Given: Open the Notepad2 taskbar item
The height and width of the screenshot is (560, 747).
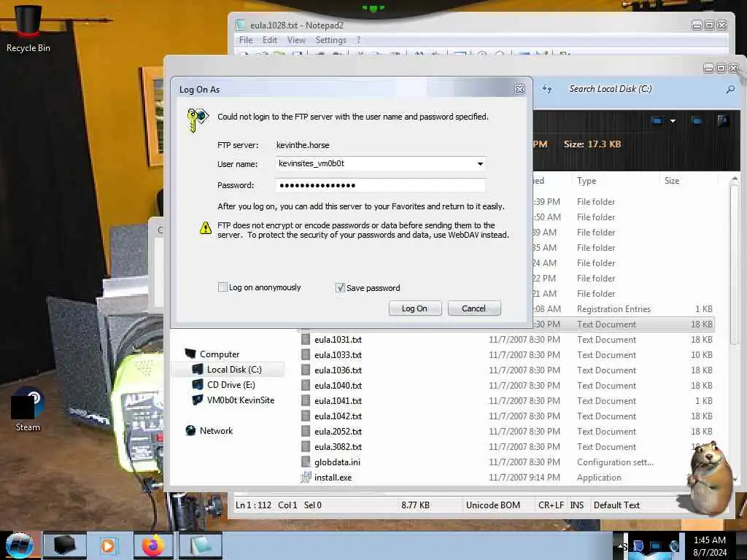Looking at the screenshot, I should [201, 545].
